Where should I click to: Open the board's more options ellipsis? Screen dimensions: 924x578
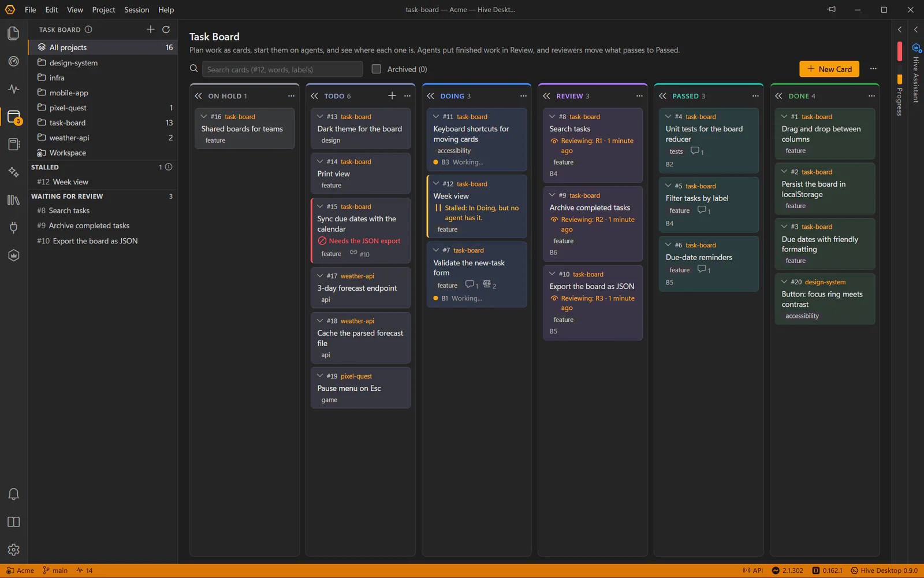tap(873, 69)
